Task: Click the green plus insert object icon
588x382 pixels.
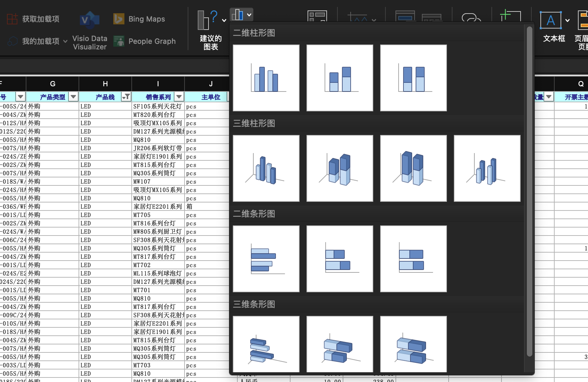Action: click(x=510, y=16)
